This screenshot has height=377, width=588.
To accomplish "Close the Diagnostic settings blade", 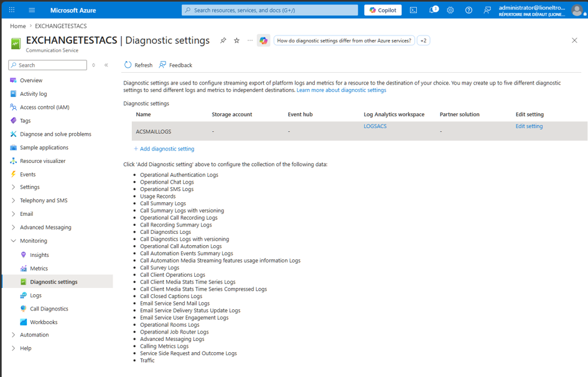I will [x=574, y=40].
